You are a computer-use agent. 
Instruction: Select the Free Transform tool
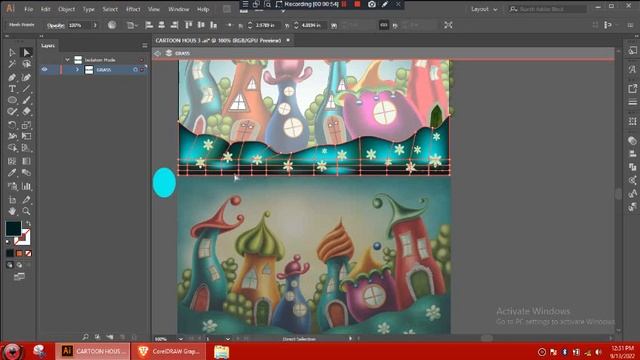27,136
